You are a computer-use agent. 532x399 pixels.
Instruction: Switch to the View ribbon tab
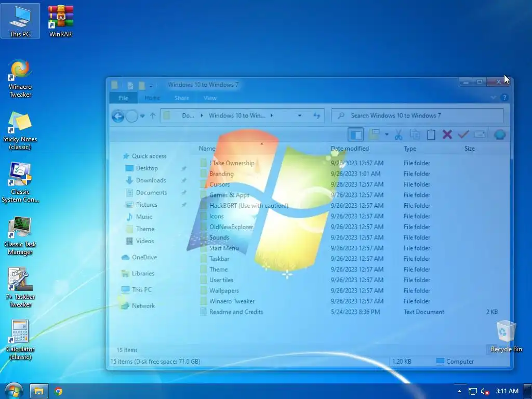[210, 98]
